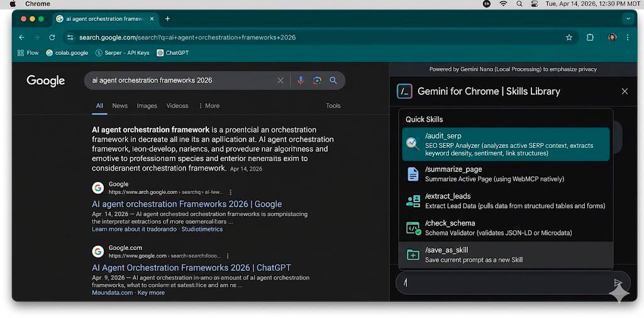Screen dimensions: 644x318
Task: Open the Apple menu
Action: tap(13, 4)
